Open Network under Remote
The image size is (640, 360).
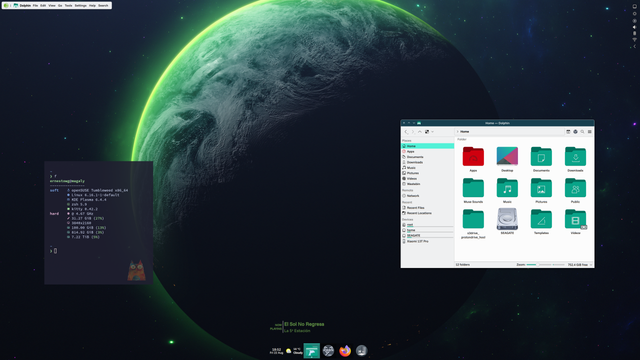pos(427,196)
